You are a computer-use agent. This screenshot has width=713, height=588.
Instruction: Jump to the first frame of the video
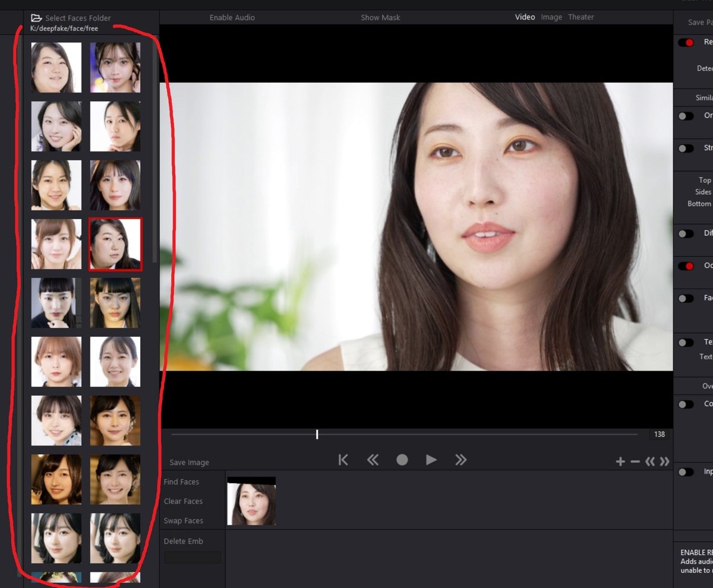pos(343,460)
